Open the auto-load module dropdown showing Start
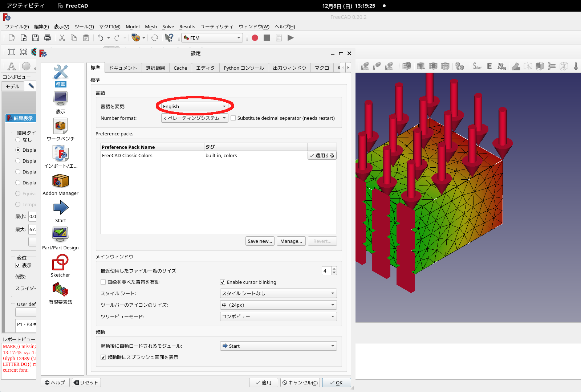The width and height of the screenshot is (581, 392). click(x=279, y=346)
